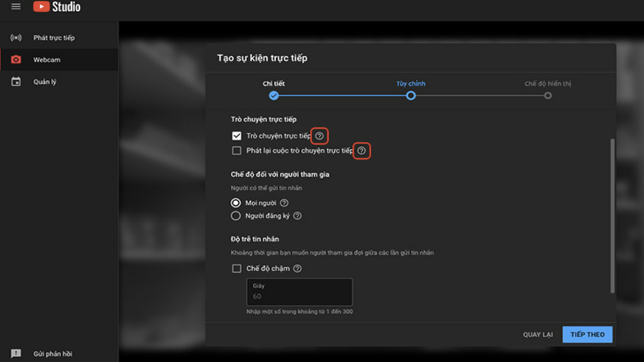Open help icon next to Chế độ chậm
The width and height of the screenshot is (644, 362).
[x=297, y=268]
